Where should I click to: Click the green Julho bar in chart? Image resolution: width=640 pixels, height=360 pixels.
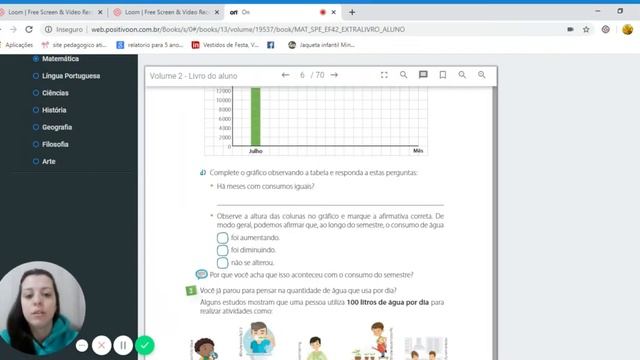coord(256,116)
